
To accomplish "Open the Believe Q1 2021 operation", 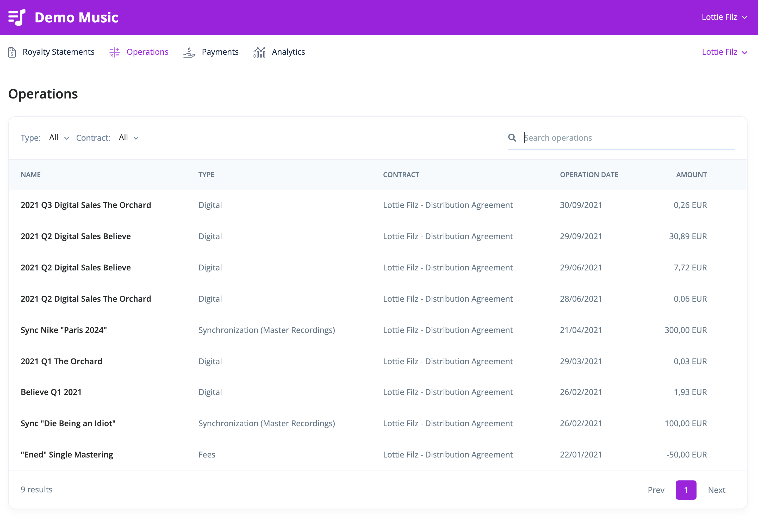I will (x=378, y=392).
